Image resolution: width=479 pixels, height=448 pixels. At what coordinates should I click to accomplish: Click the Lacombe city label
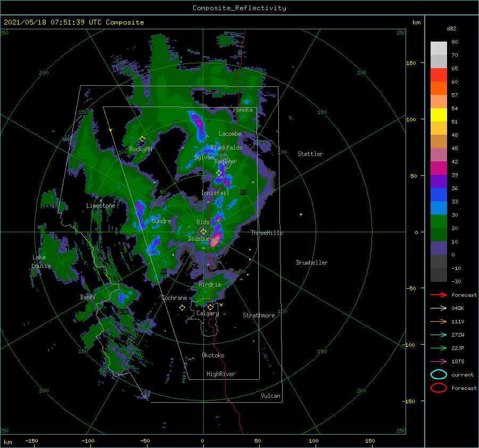230,134
